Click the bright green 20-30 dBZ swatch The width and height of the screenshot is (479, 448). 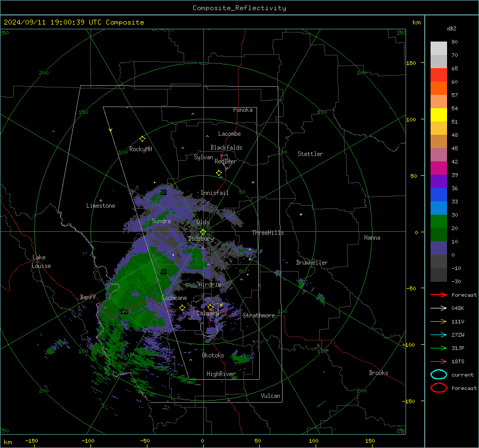pos(439,222)
